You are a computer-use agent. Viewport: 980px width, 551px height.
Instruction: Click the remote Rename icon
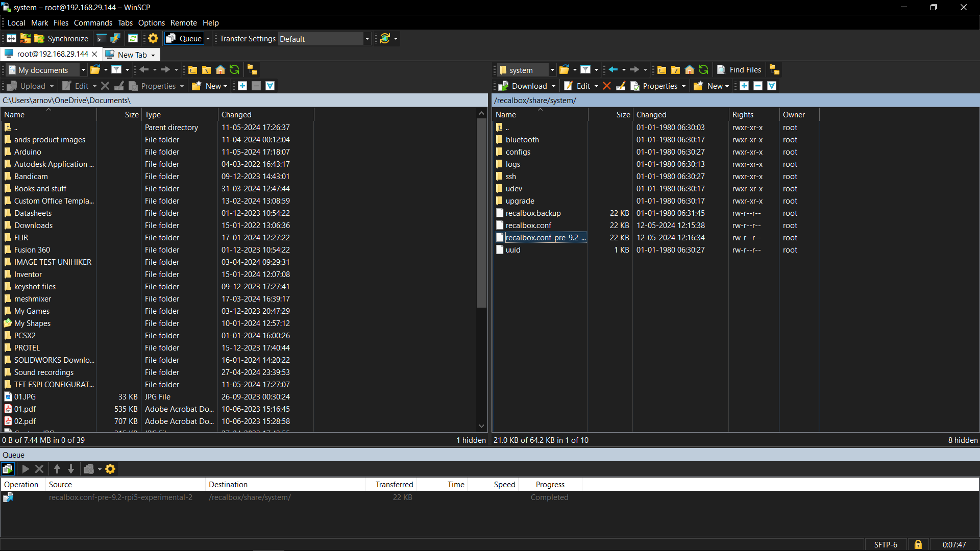point(621,86)
